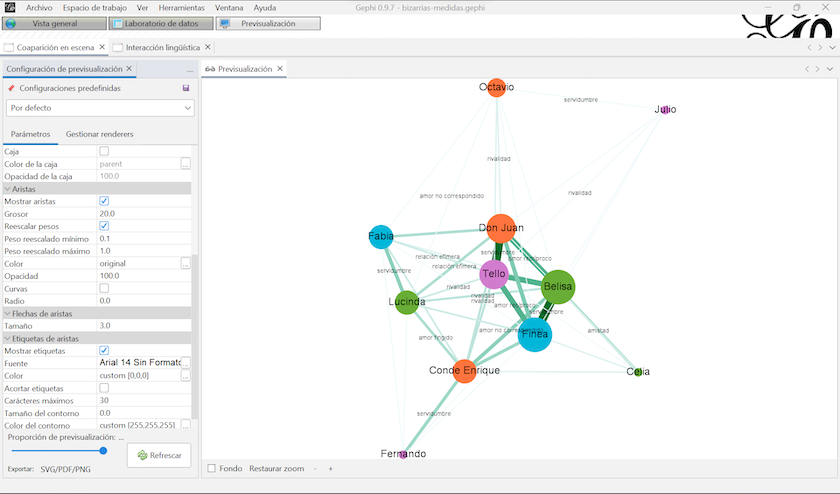Viewport: 840px width, 494px height.
Task: Click the Refrescar button
Action: pos(159,455)
